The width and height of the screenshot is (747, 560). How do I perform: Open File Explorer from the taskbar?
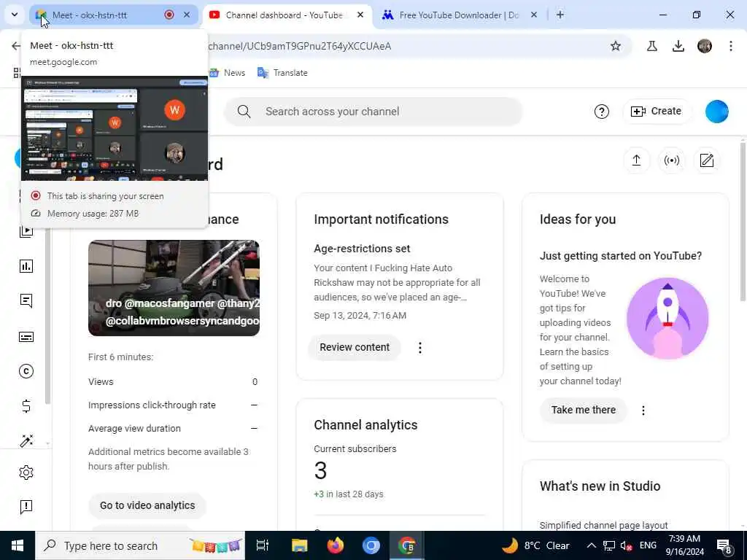(299, 545)
